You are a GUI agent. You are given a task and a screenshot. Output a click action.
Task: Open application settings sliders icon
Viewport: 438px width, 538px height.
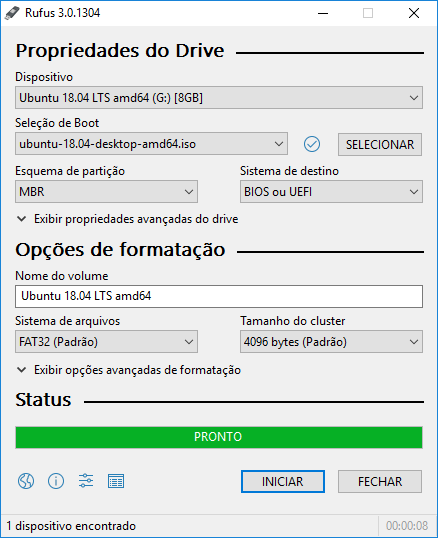tap(86, 481)
